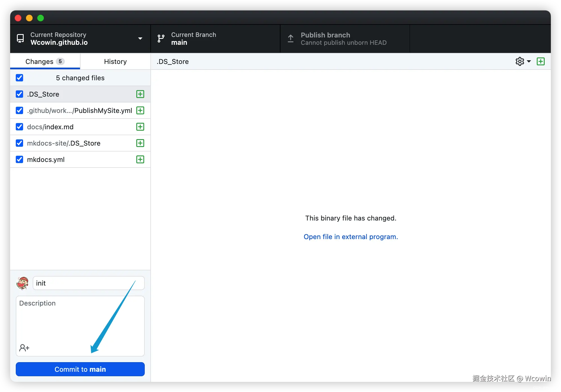Open file in external program link
Image resolution: width=561 pixels, height=392 pixels.
[351, 237]
